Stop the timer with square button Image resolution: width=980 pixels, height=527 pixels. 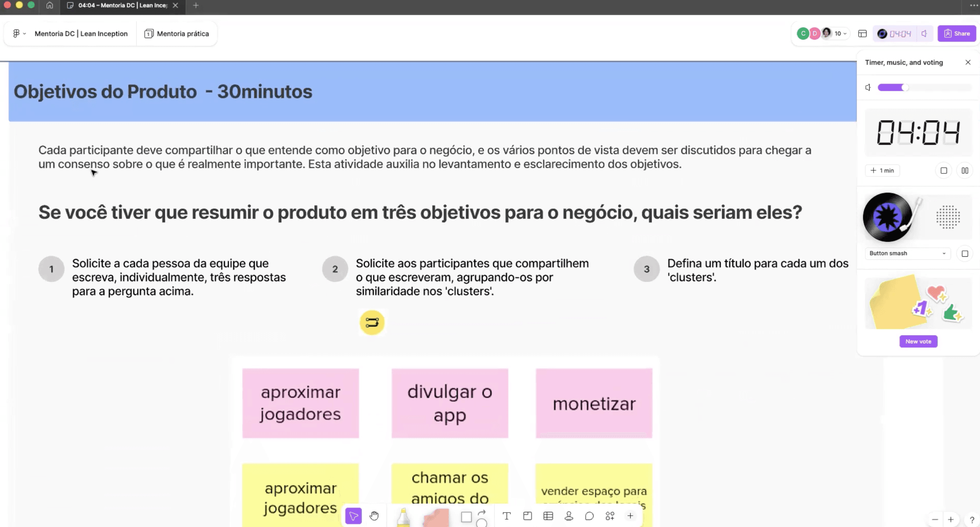tap(943, 170)
